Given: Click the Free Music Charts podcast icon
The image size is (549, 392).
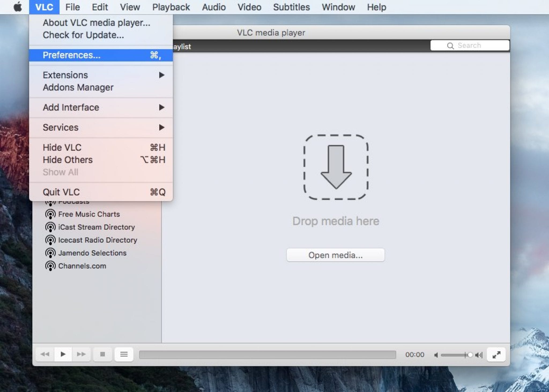Looking at the screenshot, I should point(50,214).
